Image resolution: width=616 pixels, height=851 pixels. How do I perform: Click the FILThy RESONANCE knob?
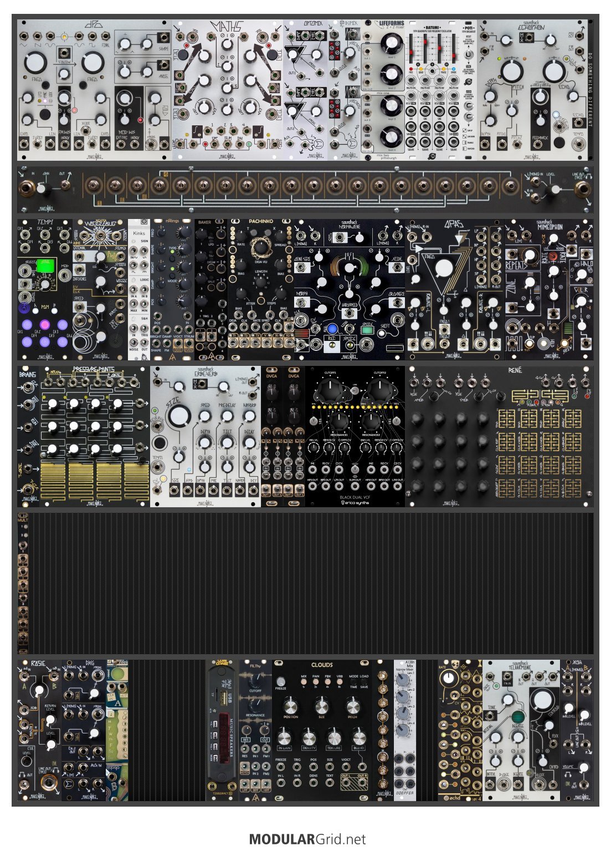[x=255, y=705]
